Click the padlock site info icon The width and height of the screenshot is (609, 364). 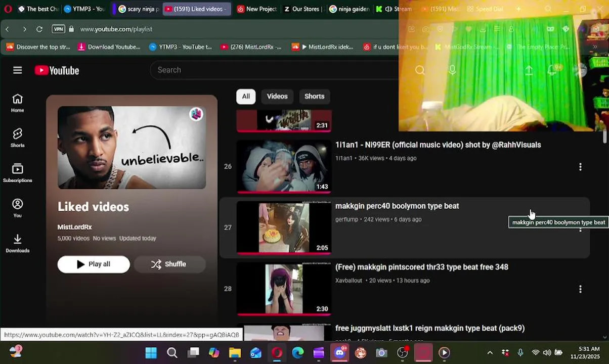71,29
